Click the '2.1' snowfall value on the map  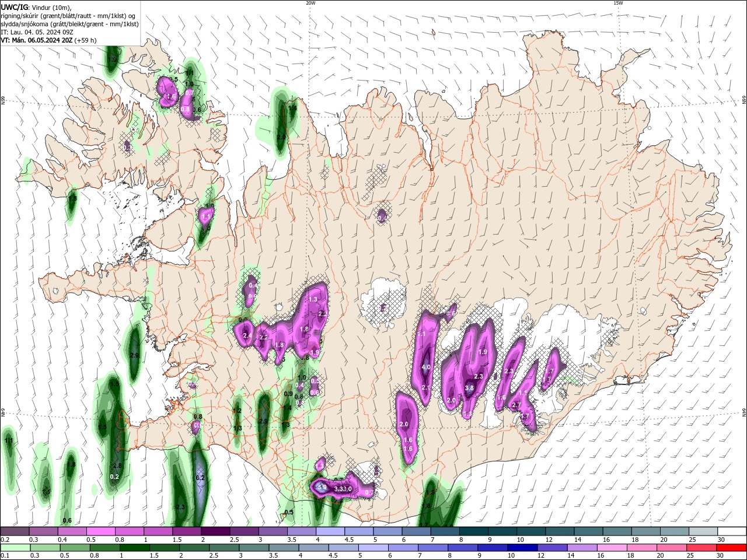(426, 388)
